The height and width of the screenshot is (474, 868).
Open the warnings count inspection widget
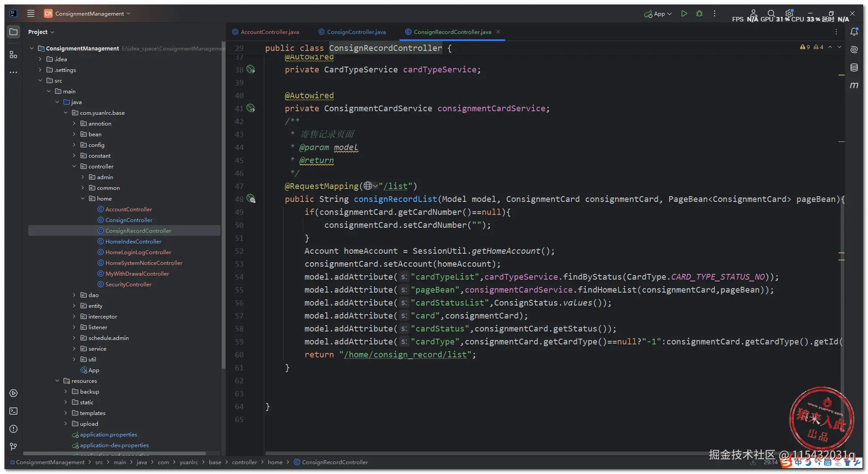coord(812,47)
